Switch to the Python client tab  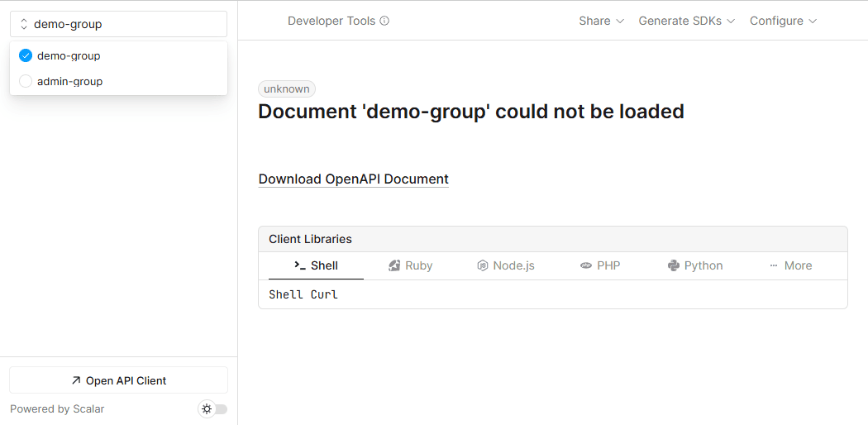[x=695, y=265]
